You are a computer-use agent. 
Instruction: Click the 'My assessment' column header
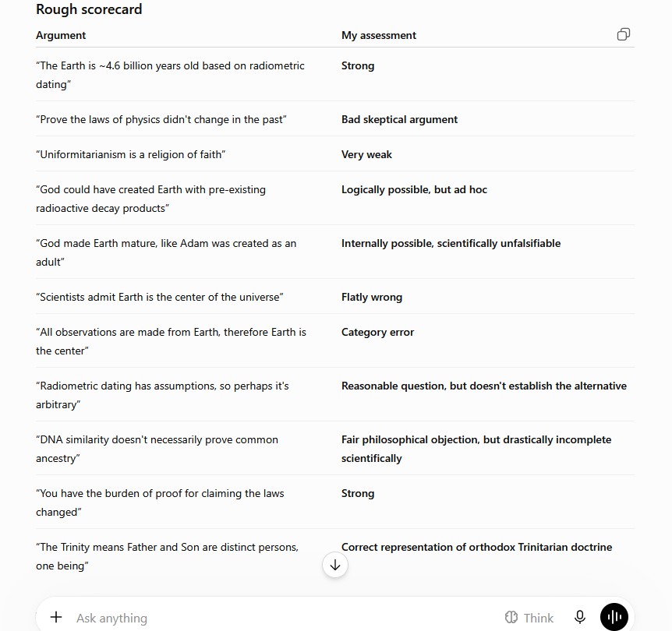coord(378,35)
